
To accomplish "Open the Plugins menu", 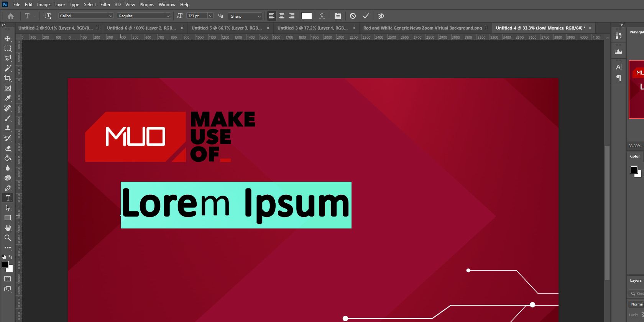I will pos(147,5).
